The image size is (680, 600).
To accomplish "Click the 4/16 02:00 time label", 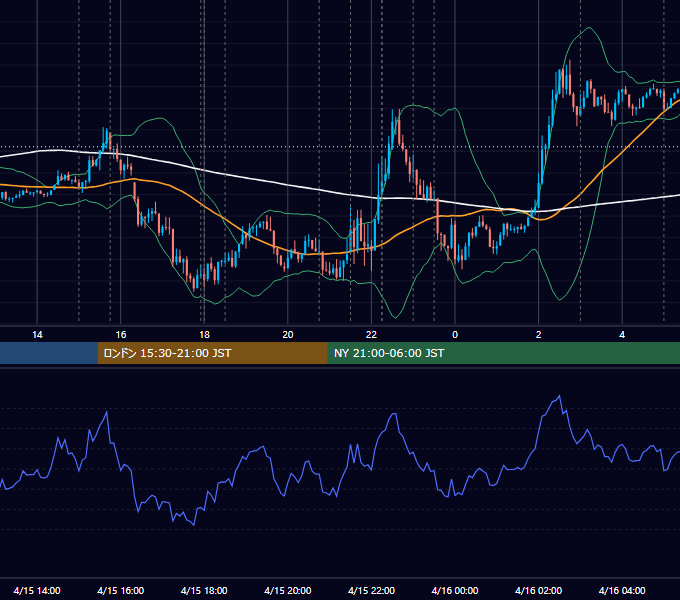I will click(538, 590).
